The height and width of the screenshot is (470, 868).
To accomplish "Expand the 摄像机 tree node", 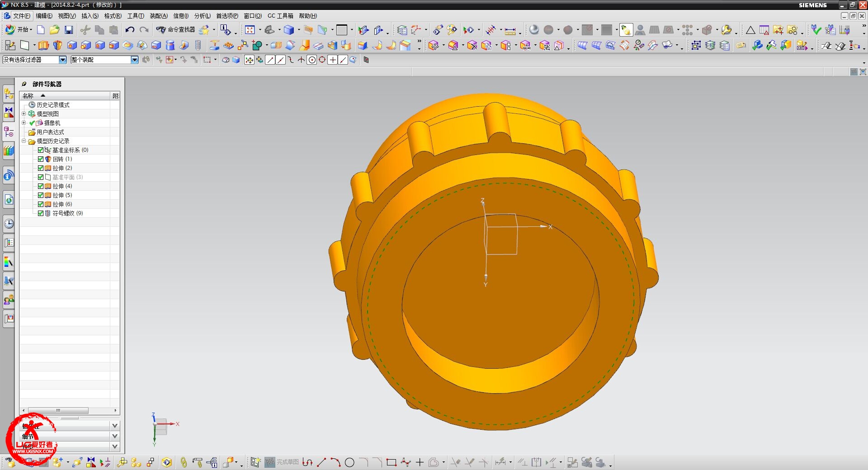I will coord(24,123).
